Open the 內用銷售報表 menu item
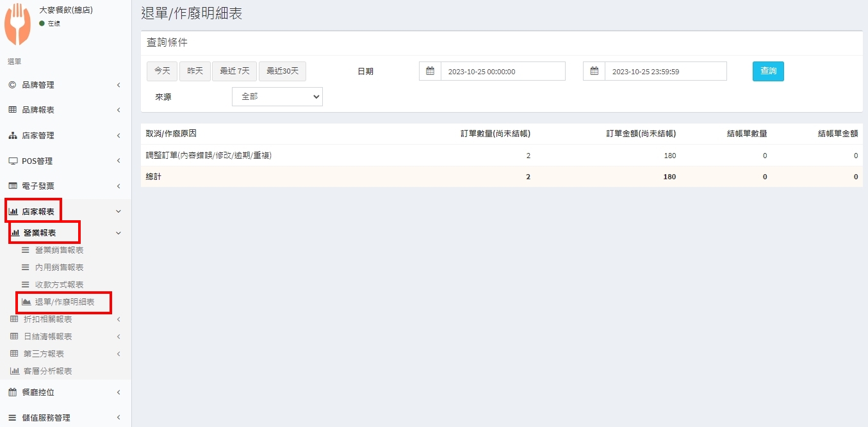The image size is (868, 427). 59,267
